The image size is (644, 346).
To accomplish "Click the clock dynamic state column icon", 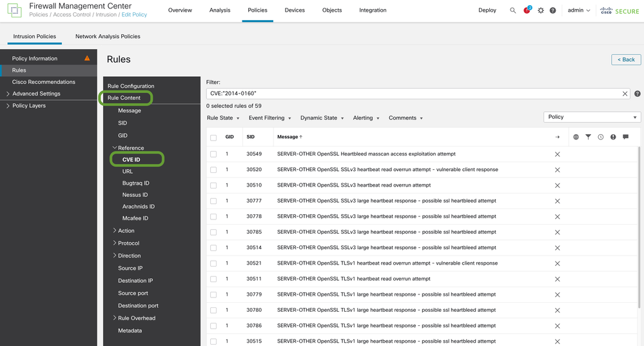I will [600, 137].
